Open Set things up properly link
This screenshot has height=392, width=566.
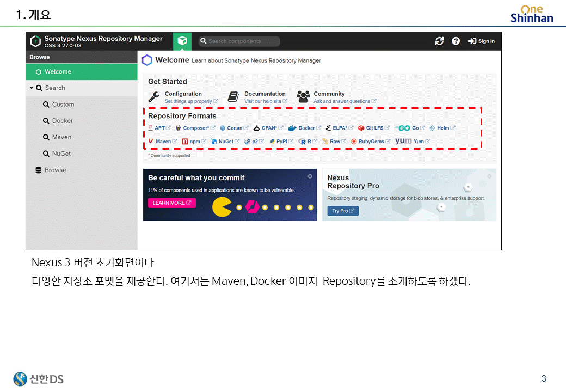[x=191, y=101]
